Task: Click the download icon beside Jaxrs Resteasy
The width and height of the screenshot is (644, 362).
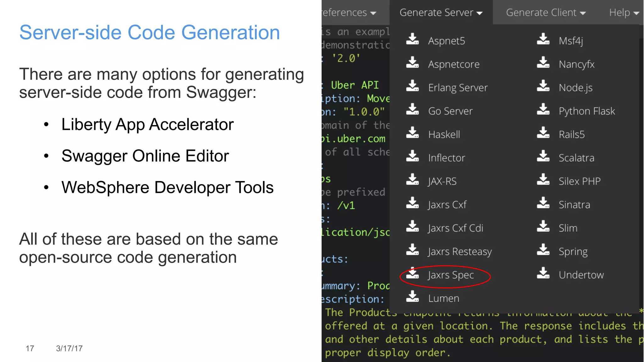Action: tap(412, 250)
